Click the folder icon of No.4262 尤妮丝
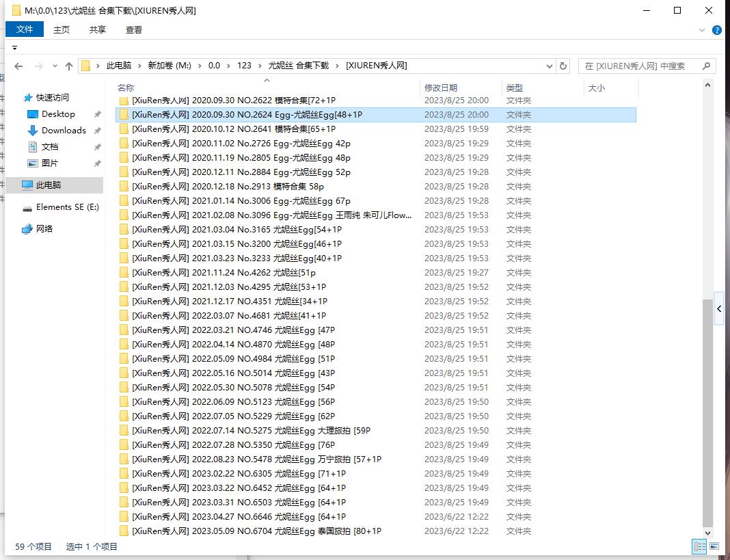Screen dimensions: 730x560 [x=123, y=273]
